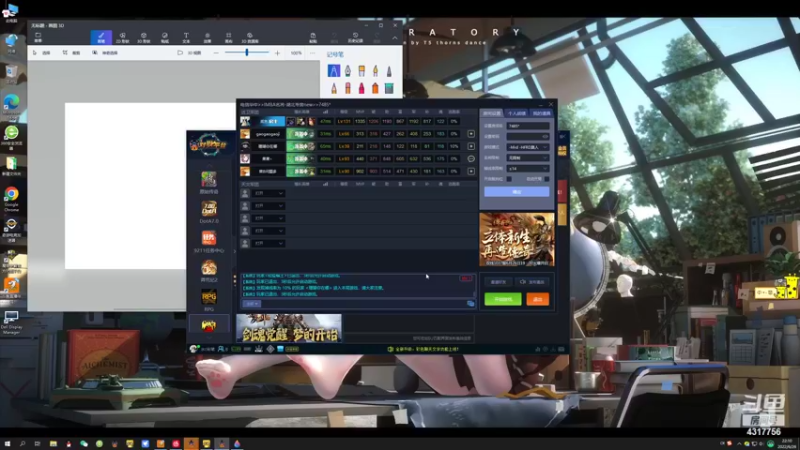Open the DotA entry in the platform sidebar

point(209,212)
